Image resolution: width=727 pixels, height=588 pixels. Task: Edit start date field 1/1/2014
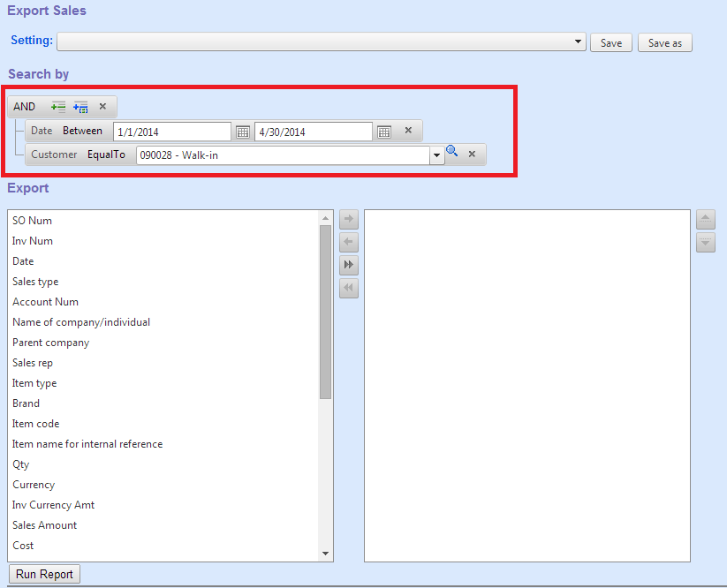[172, 132]
